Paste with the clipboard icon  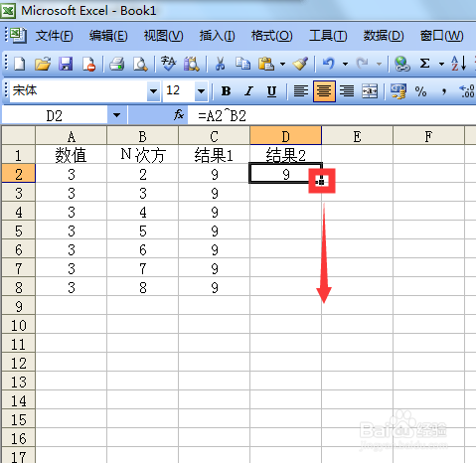pyautogui.click(x=266, y=63)
